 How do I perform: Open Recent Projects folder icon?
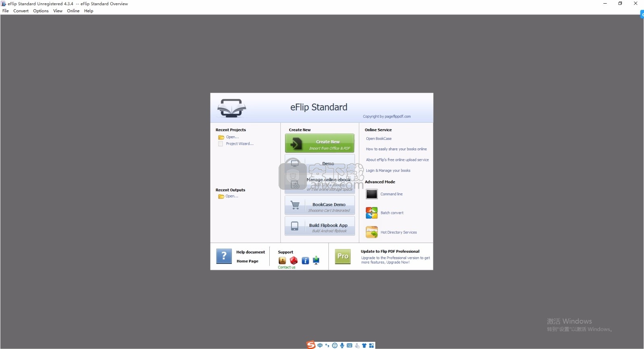tap(221, 137)
